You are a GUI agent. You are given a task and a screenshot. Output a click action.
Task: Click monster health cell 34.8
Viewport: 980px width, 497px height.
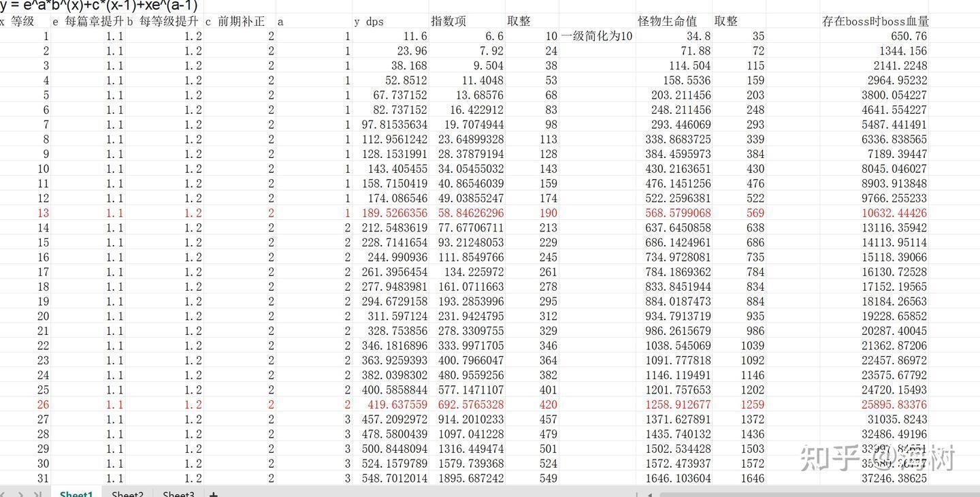(674, 36)
